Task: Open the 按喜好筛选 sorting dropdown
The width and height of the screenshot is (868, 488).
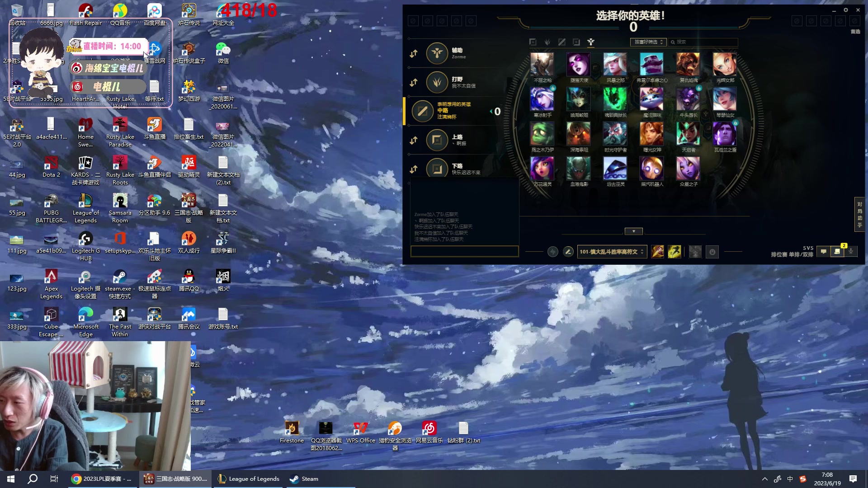Action: click(x=649, y=42)
